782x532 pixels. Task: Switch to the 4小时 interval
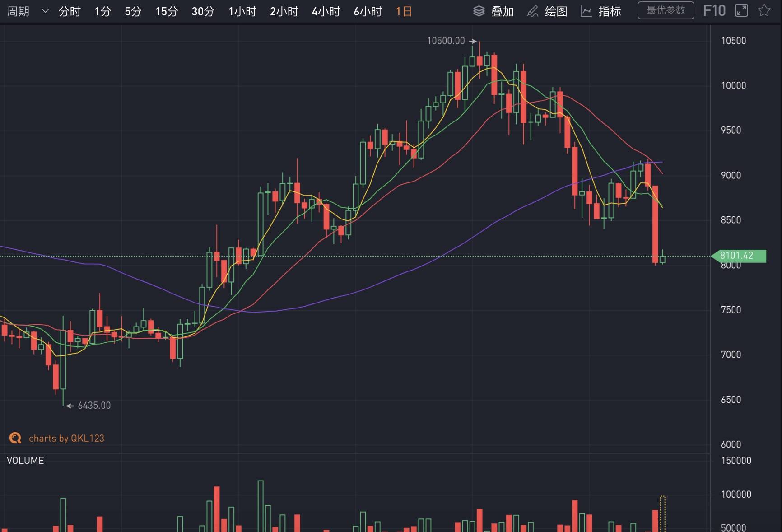[326, 11]
